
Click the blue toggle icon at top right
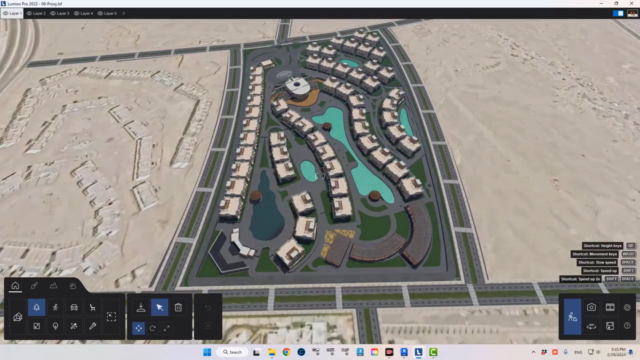tap(618, 13)
